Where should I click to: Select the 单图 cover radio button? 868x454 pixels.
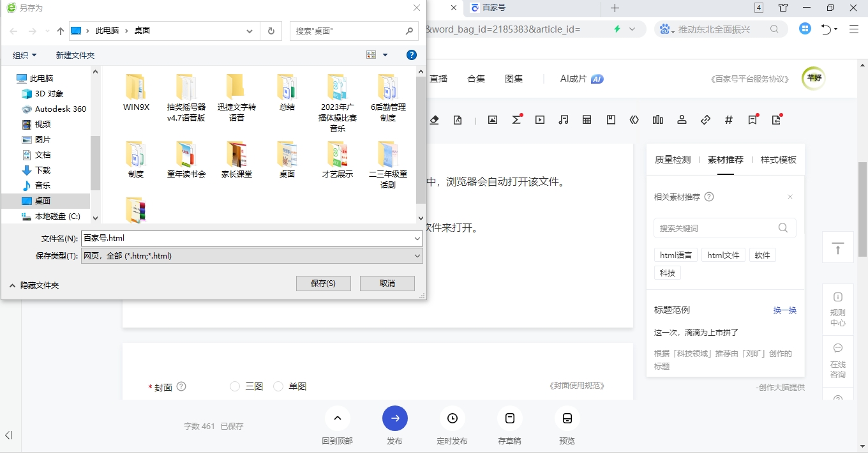tap(278, 386)
